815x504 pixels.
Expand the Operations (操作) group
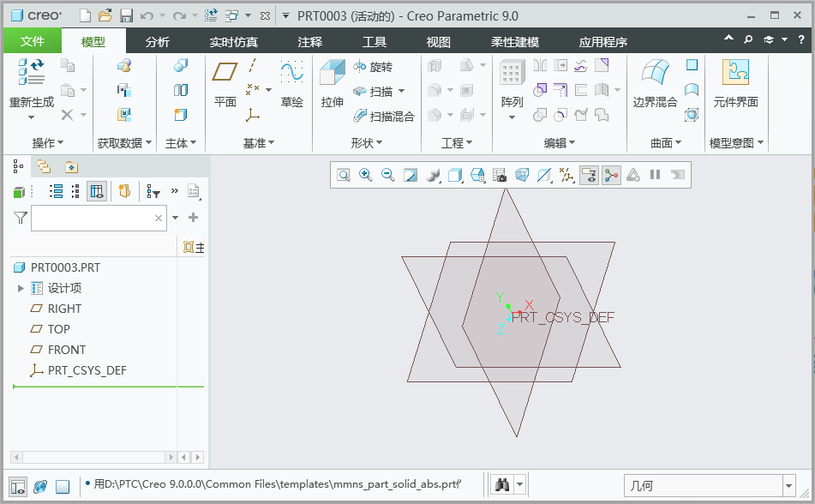tap(48, 143)
